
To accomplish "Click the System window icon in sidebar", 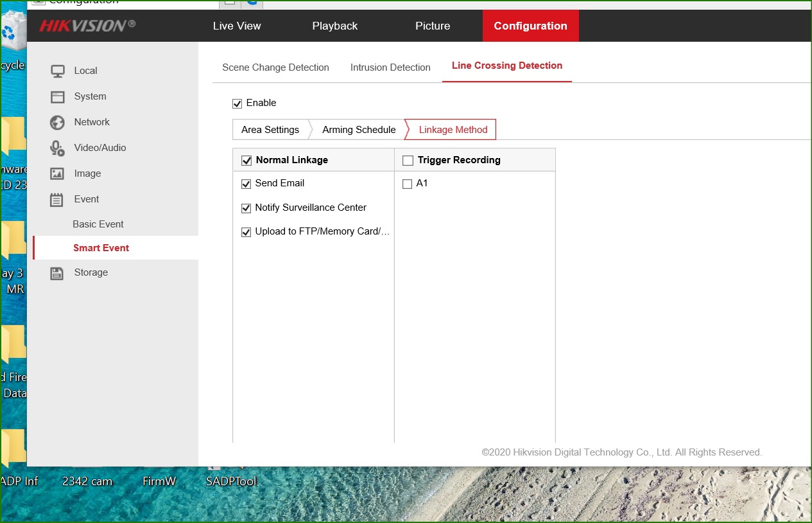I will pos(58,97).
